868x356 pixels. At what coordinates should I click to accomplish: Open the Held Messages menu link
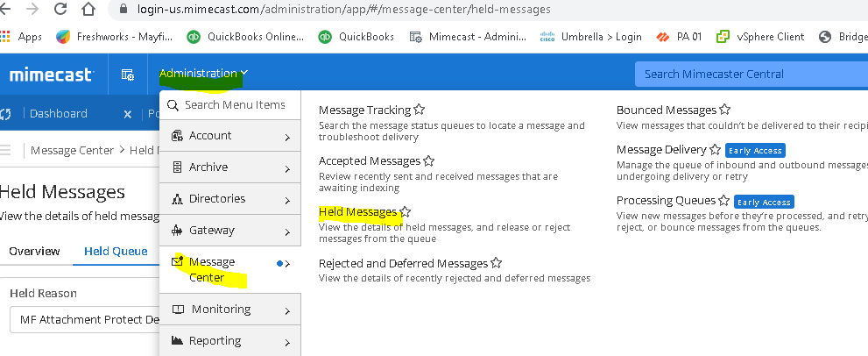357,212
